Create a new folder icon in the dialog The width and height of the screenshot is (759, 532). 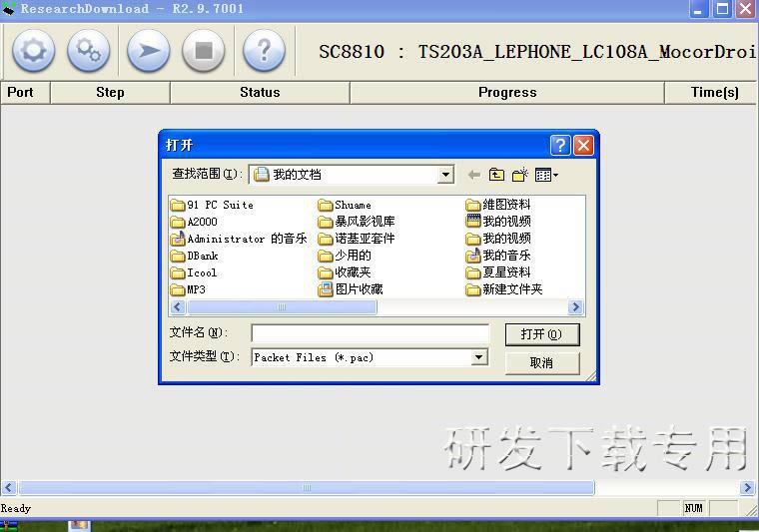(519, 175)
